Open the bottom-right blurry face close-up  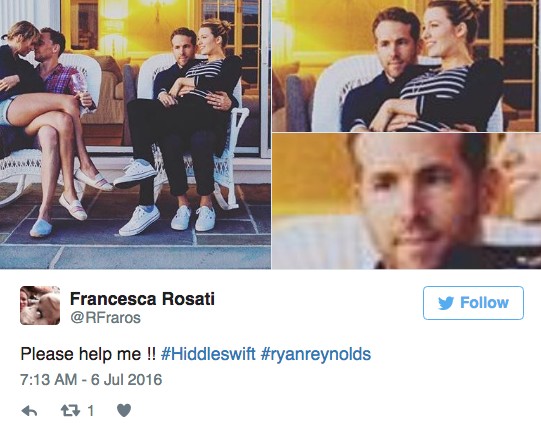click(x=406, y=201)
